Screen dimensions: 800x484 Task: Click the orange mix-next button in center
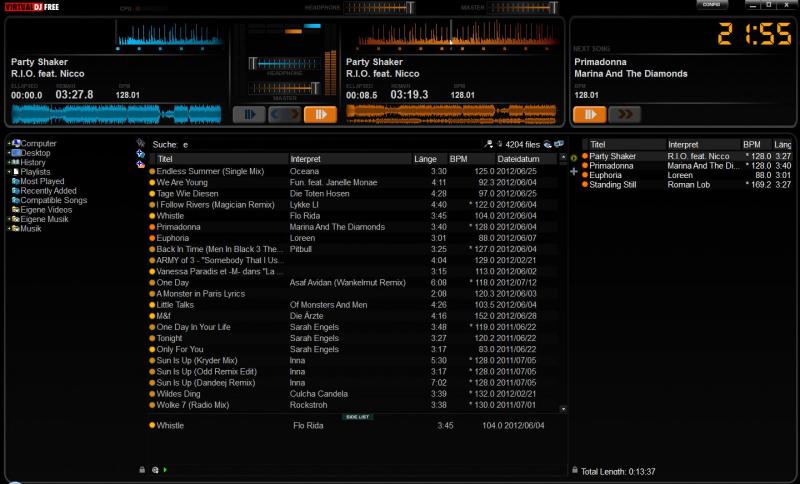pos(320,114)
